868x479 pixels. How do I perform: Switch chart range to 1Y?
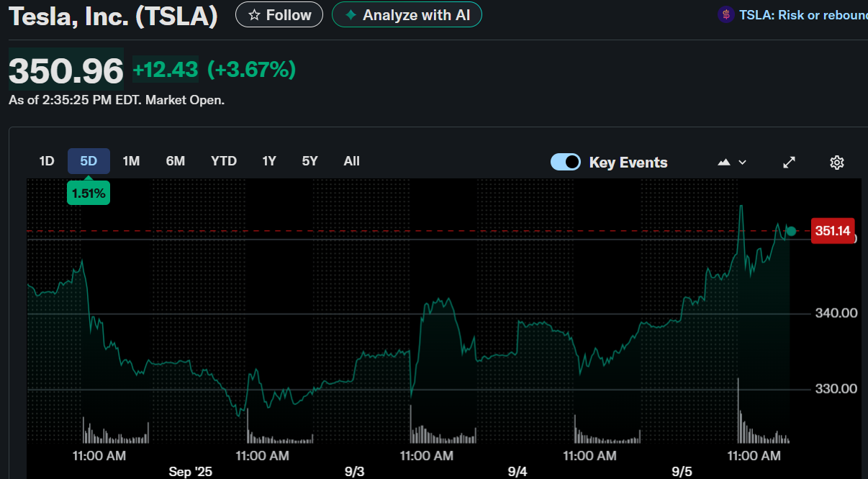(269, 161)
